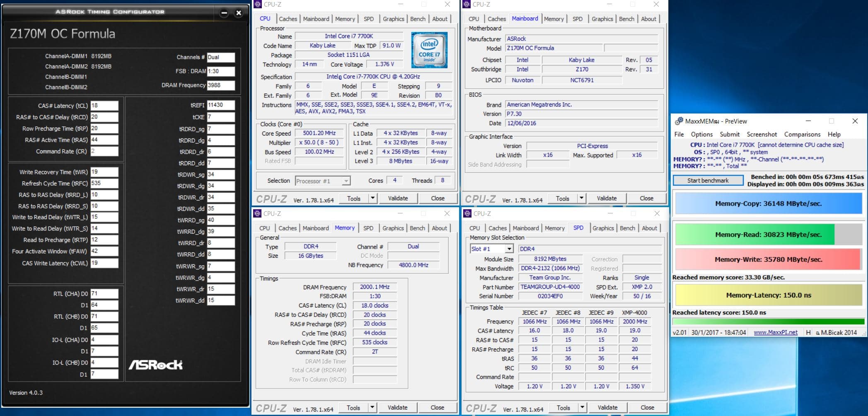Minimize the ASRock Timing Configurator window
Image resolution: width=868 pixels, height=416 pixels.
pos(224,13)
